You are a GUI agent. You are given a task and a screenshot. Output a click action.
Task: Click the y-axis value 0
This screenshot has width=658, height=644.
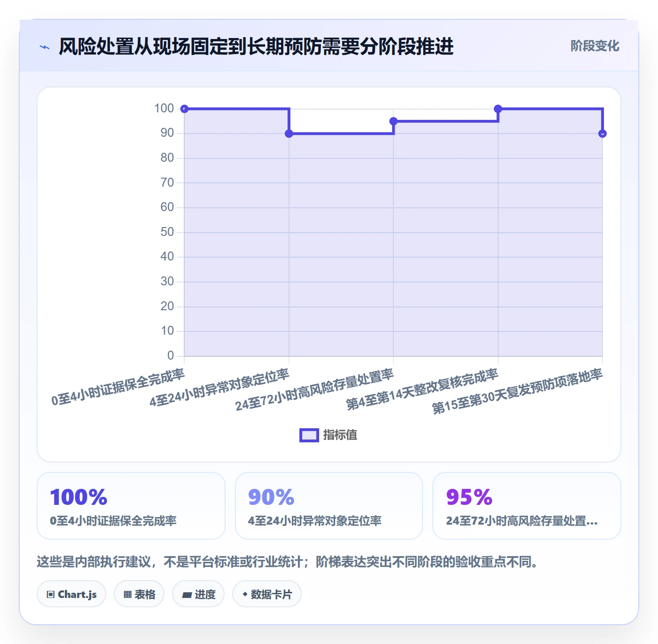(x=171, y=355)
